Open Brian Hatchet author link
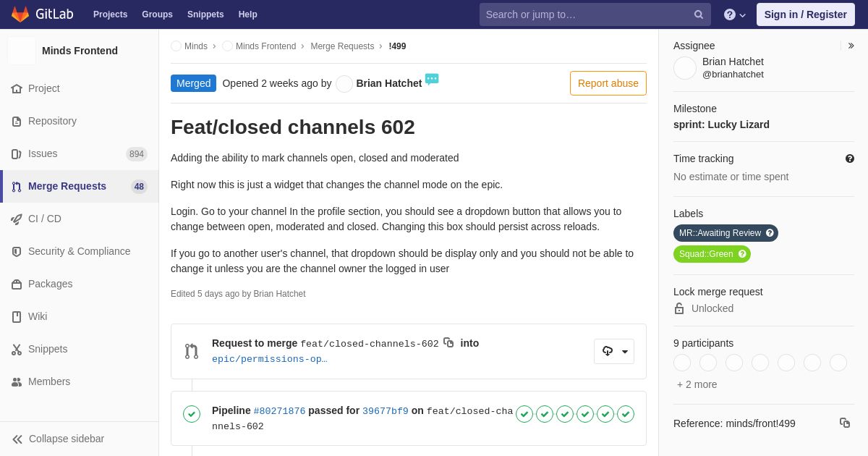 tap(389, 83)
